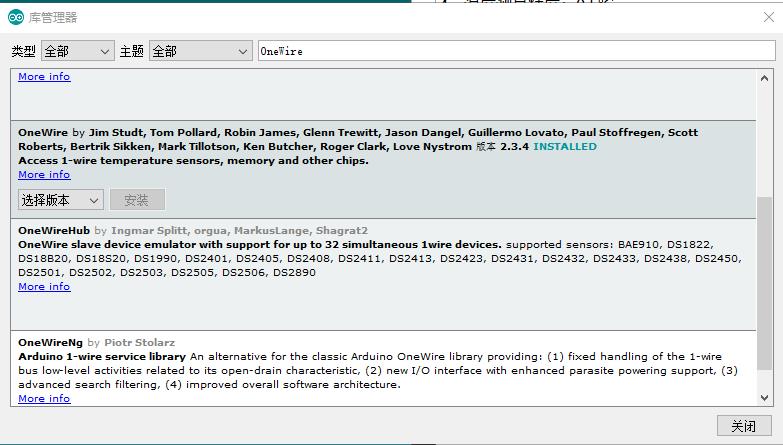Select the OneWire library title by Jim Studt
Image resolution: width=783 pixels, height=445 pixels.
(x=43, y=132)
